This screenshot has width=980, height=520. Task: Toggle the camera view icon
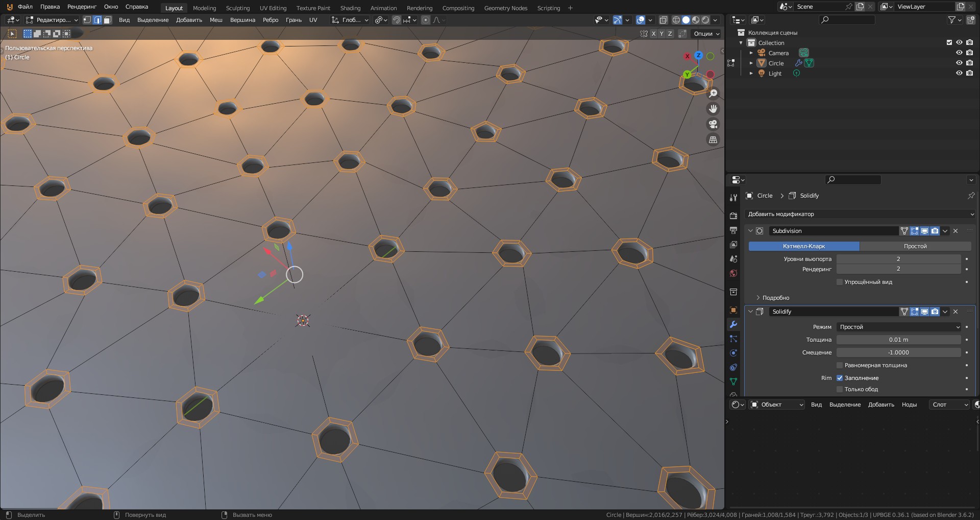point(713,124)
